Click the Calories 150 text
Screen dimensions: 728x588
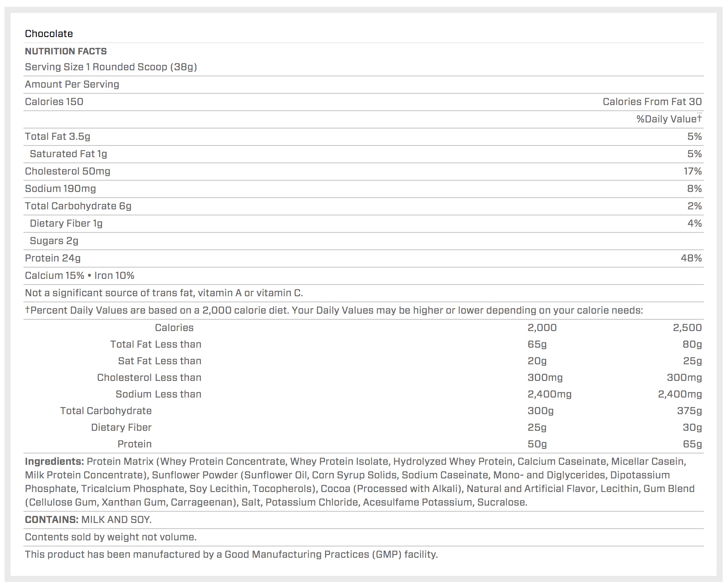pyautogui.click(x=54, y=102)
